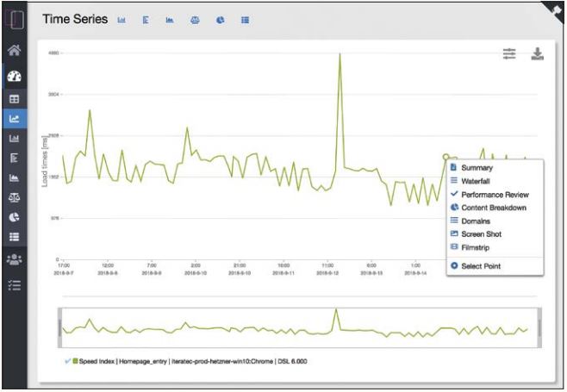
Task: Click the left handle of the range navigator
Action: pyautogui.click(x=60, y=327)
